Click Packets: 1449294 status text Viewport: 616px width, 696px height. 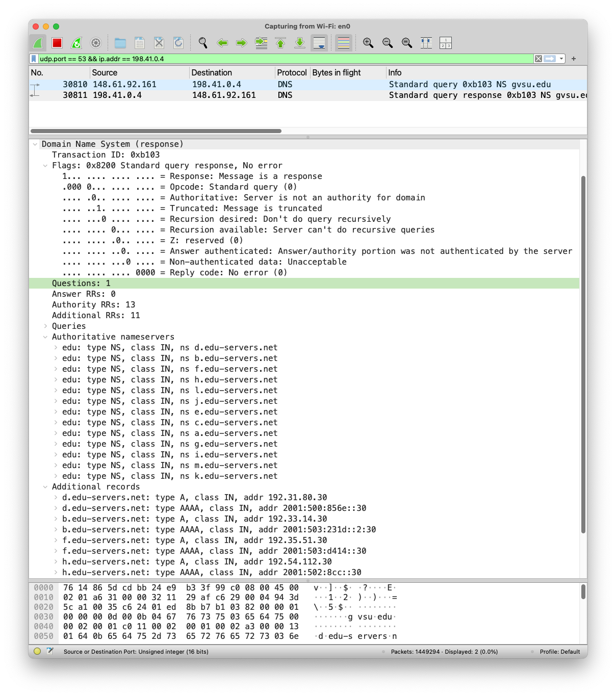click(x=415, y=652)
